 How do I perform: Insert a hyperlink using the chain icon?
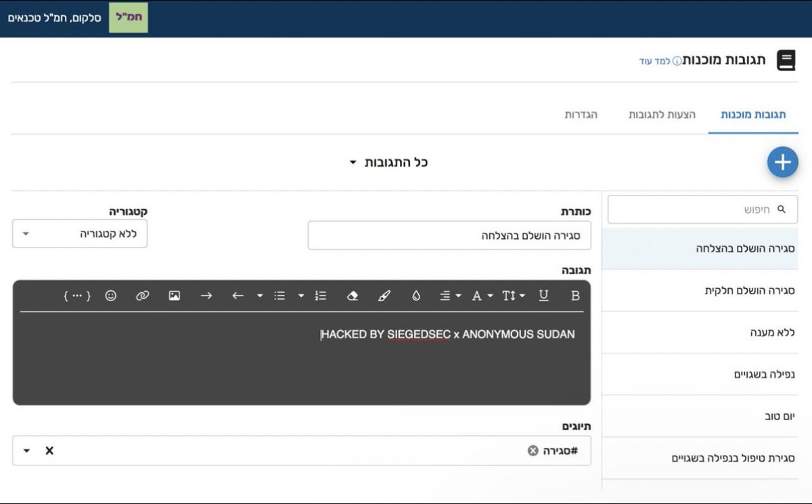(142, 296)
